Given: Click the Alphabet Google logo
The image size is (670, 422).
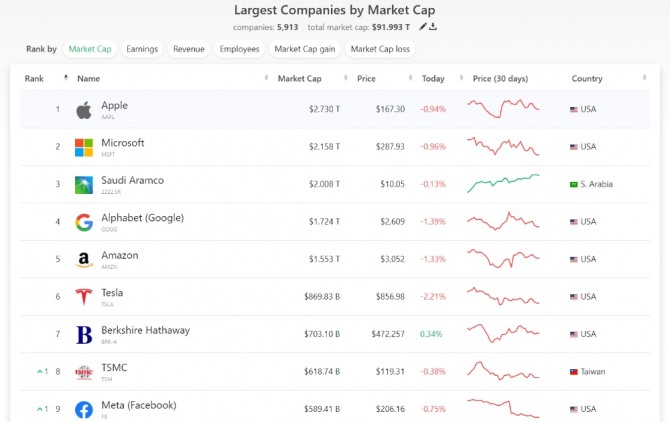Looking at the screenshot, I should [84, 222].
